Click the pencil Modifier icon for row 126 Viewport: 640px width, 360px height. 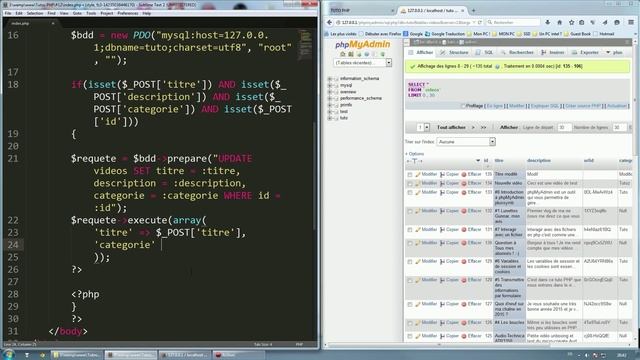tap(418, 323)
